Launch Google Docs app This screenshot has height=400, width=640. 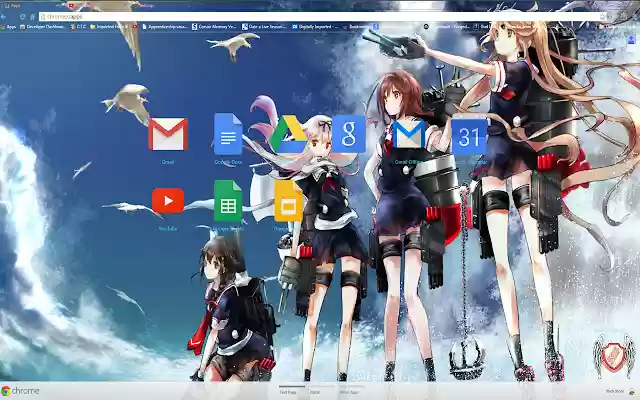[x=228, y=134]
